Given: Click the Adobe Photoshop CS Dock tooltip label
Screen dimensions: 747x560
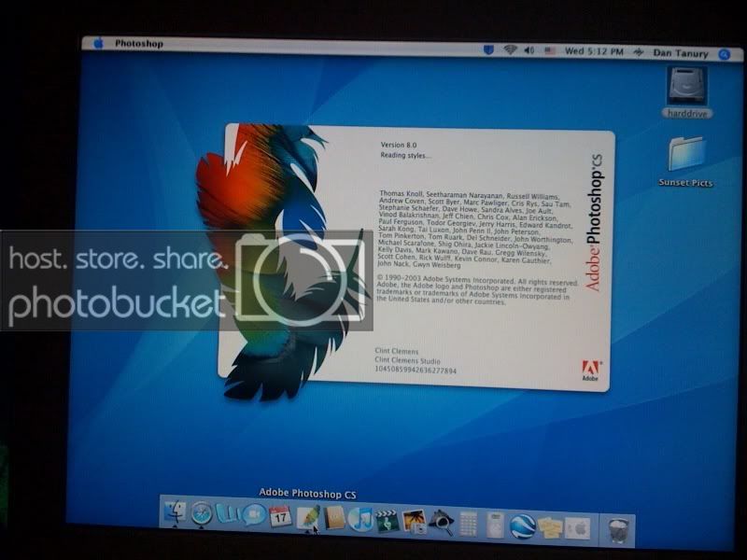Looking at the screenshot, I should [307, 494].
